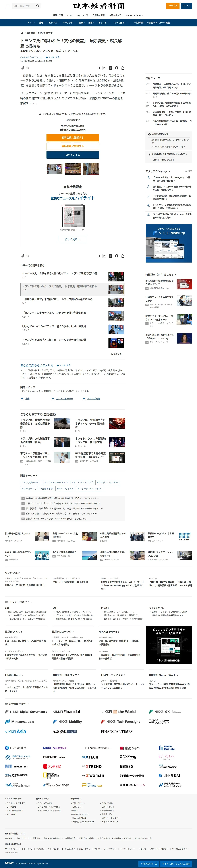Open the 日経会社情報 menu item
The image size is (197, 868).
(98, 15)
